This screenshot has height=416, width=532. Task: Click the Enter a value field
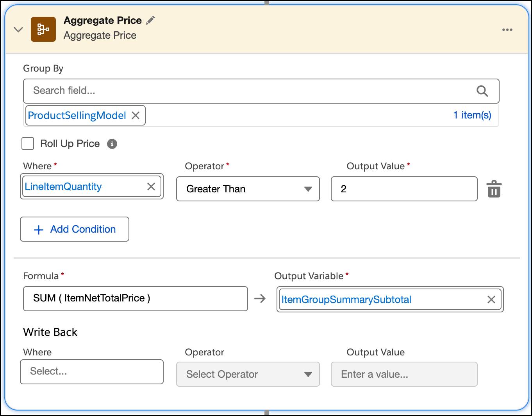pos(404,374)
